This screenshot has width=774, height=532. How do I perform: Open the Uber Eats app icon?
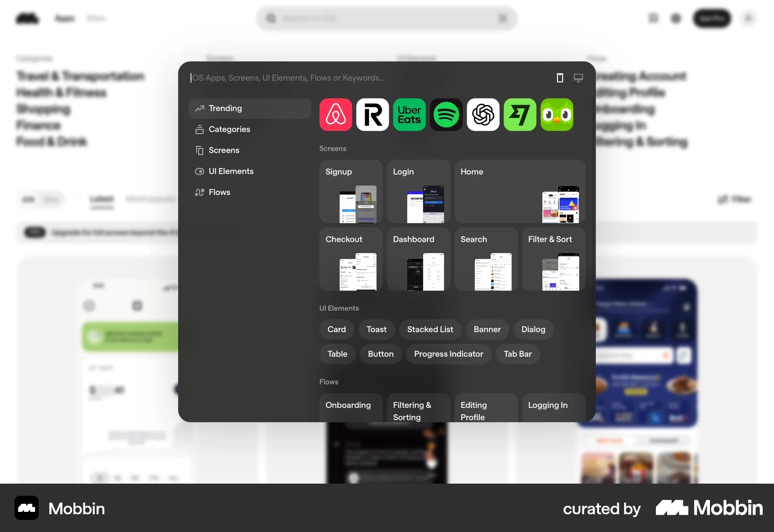click(409, 115)
